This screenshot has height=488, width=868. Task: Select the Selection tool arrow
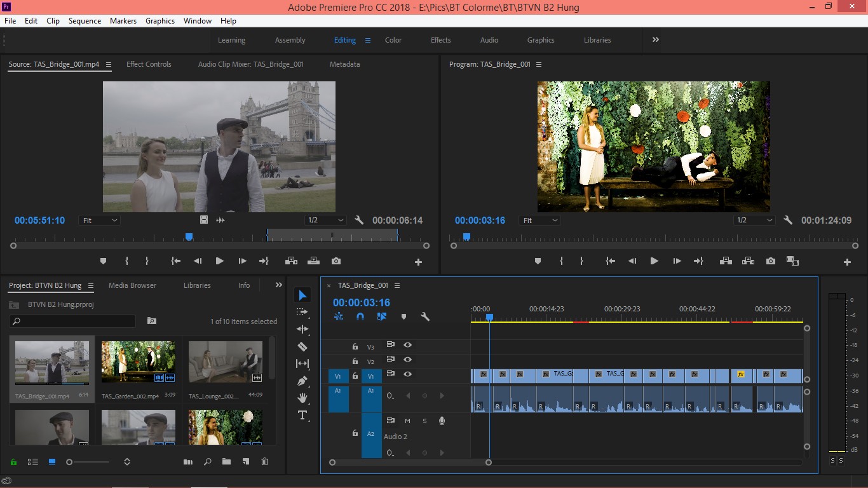coord(302,295)
